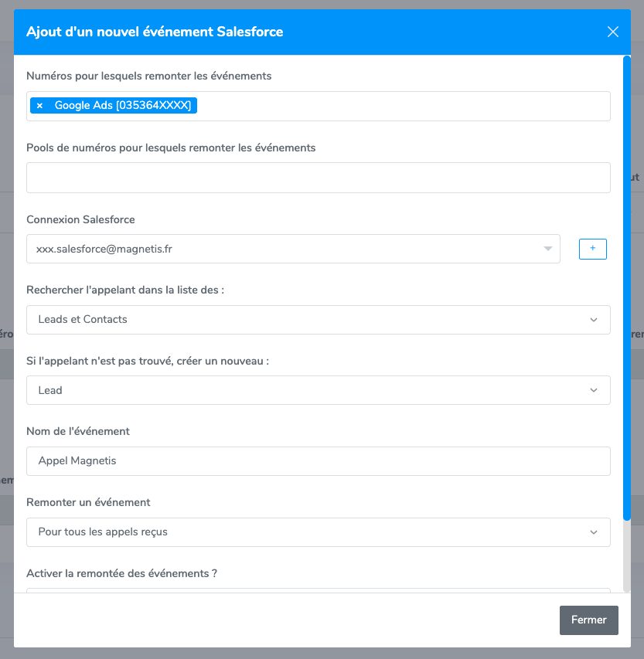Click the empty 'Pools de numéros' field
644x659 pixels.
tap(318, 178)
